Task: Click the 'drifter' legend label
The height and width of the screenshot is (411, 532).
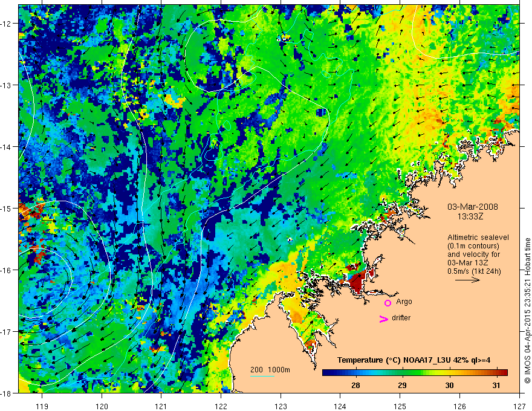Action: (401, 318)
